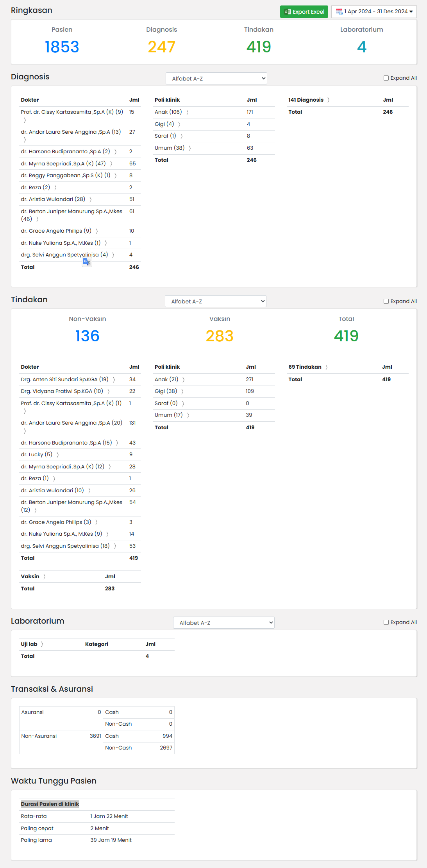
Task: Expand the 69 Tindakan list chevron
Action: tap(327, 367)
